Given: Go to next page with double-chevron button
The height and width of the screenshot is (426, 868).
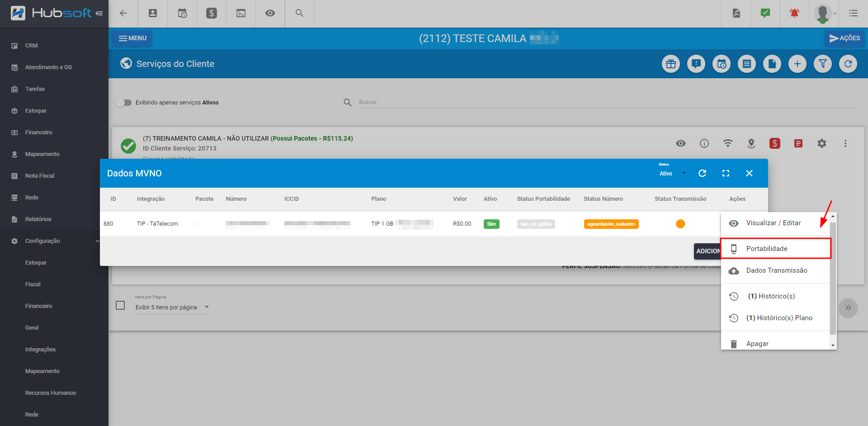Looking at the screenshot, I should click(x=848, y=308).
